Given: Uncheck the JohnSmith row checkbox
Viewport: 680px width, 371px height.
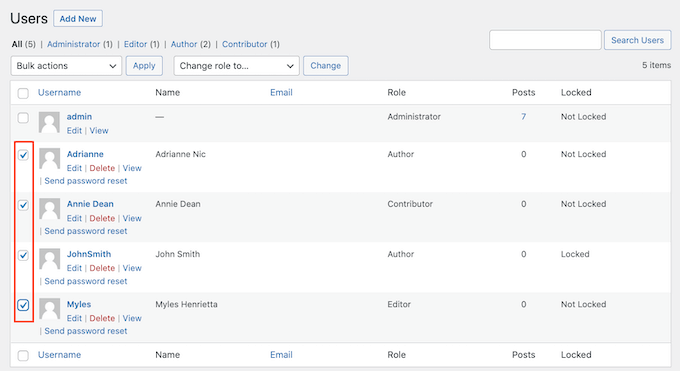Looking at the screenshot, I should click(x=23, y=255).
